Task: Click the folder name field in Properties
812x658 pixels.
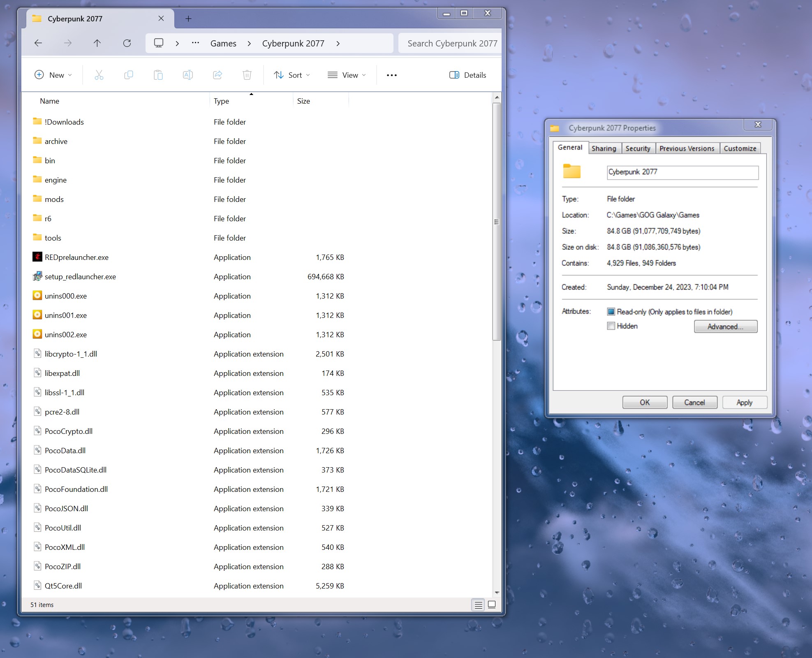Action: point(682,172)
